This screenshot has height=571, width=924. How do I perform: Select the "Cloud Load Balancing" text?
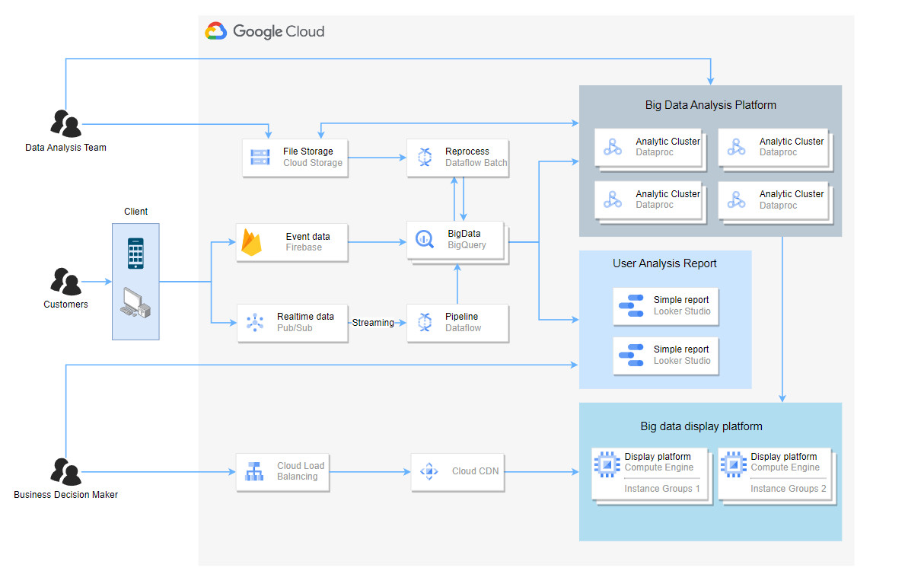click(301, 471)
